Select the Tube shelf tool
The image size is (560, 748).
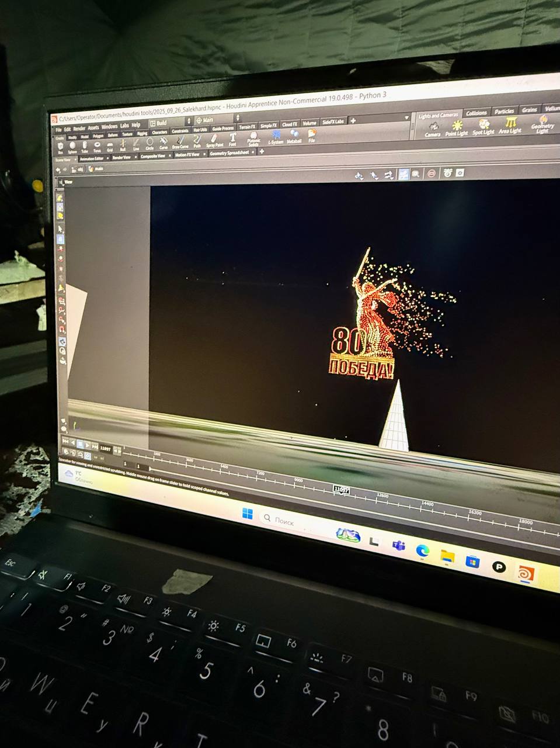coord(85,148)
